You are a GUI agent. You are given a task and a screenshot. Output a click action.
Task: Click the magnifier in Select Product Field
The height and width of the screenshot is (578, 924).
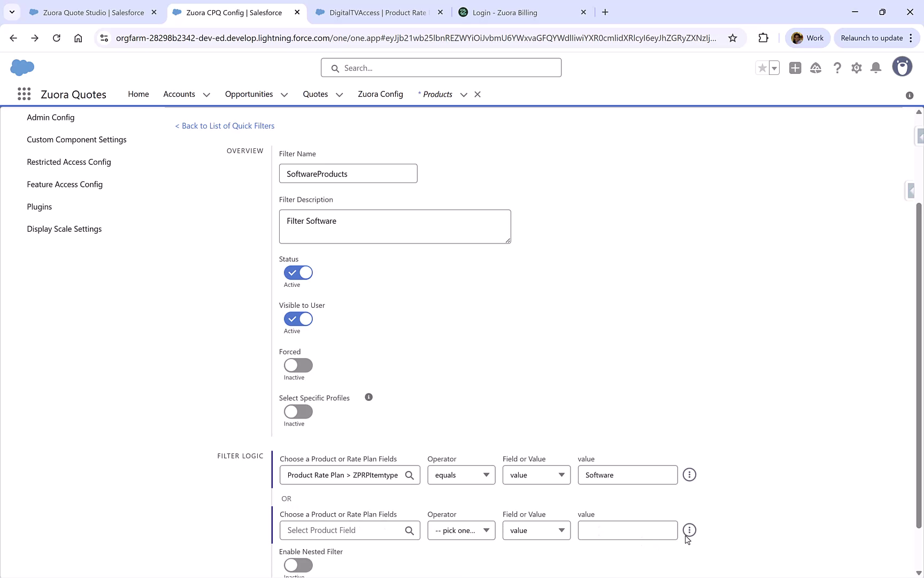tap(410, 530)
